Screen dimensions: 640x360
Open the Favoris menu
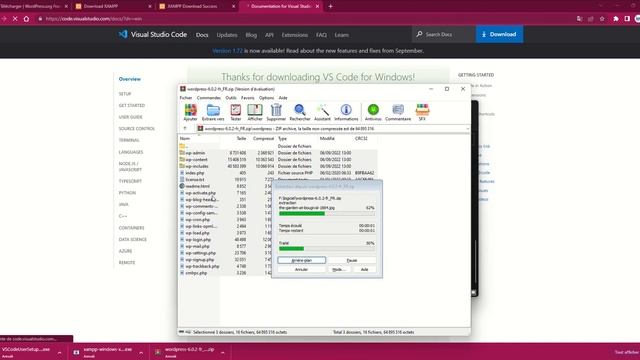point(247,98)
